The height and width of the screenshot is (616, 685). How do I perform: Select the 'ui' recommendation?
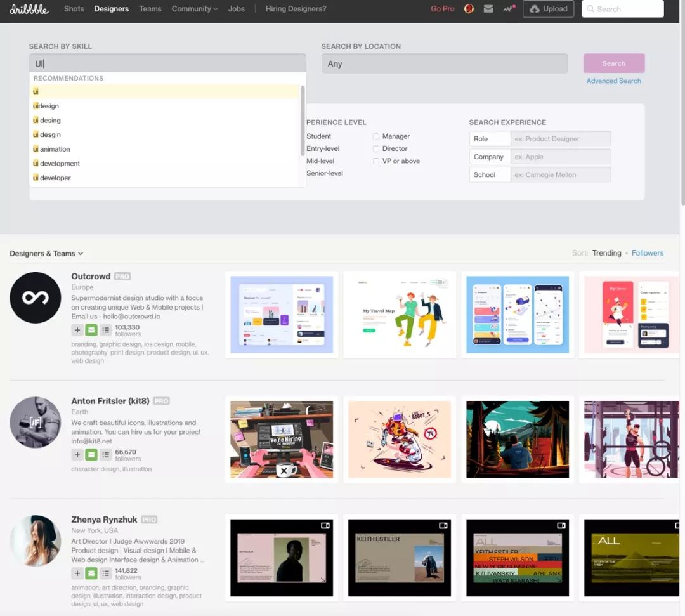coord(164,91)
